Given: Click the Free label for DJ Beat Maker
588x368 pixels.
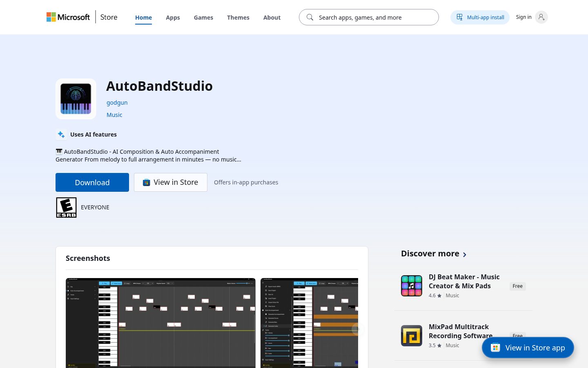Looking at the screenshot, I should point(517,286).
